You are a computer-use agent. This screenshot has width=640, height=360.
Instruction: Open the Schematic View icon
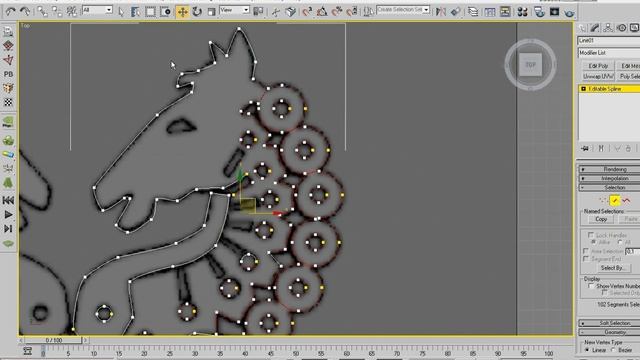click(505, 12)
